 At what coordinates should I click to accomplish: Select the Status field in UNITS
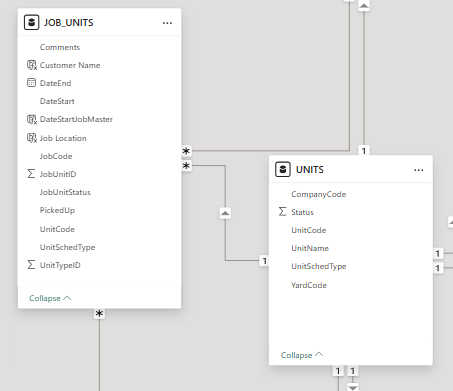pyautogui.click(x=302, y=212)
